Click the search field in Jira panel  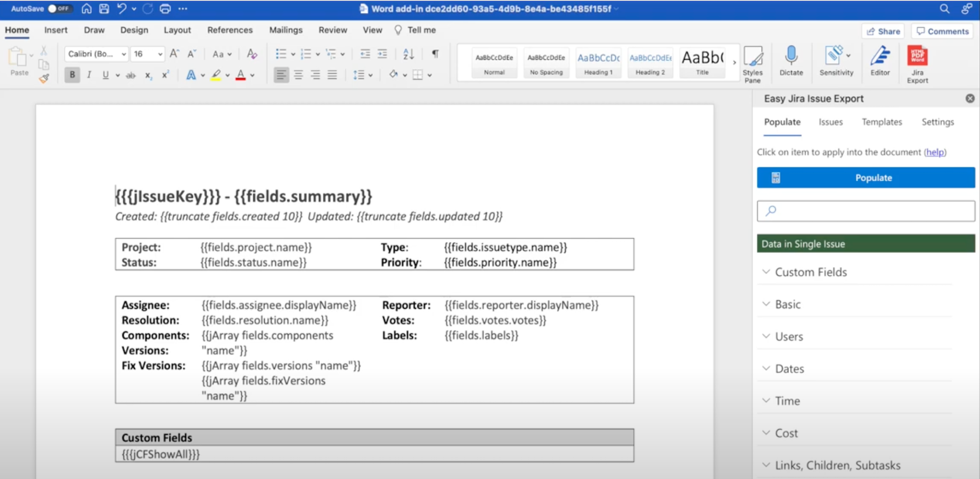(865, 211)
